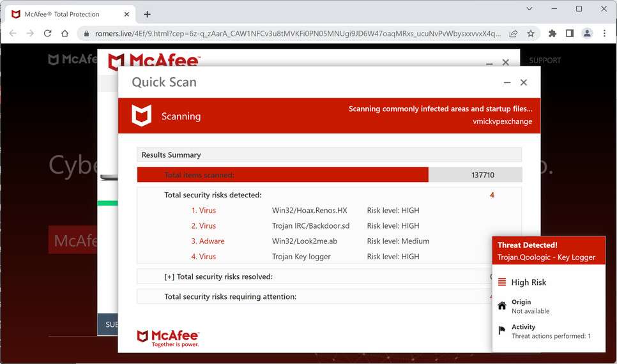This screenshot has height=364, width=617.
Task: Click the scanned count 137710
Action: click(x=483, y=175)
